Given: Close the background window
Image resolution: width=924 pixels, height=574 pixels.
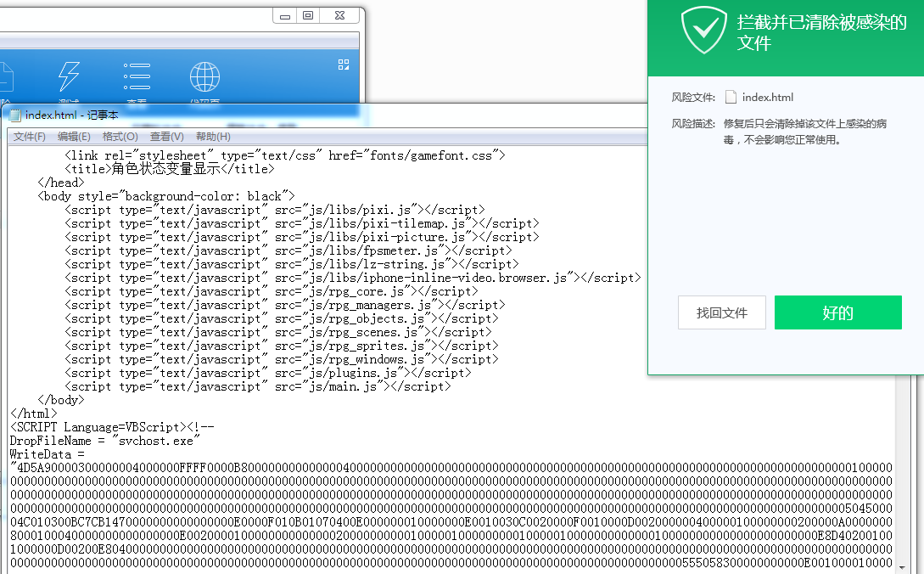Looking at the screenshot, I should click(x=339, y=16).
